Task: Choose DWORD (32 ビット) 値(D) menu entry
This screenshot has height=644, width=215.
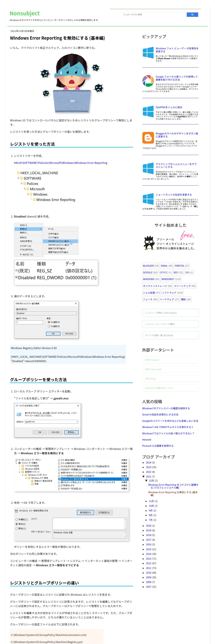Action: coord(60,241)
